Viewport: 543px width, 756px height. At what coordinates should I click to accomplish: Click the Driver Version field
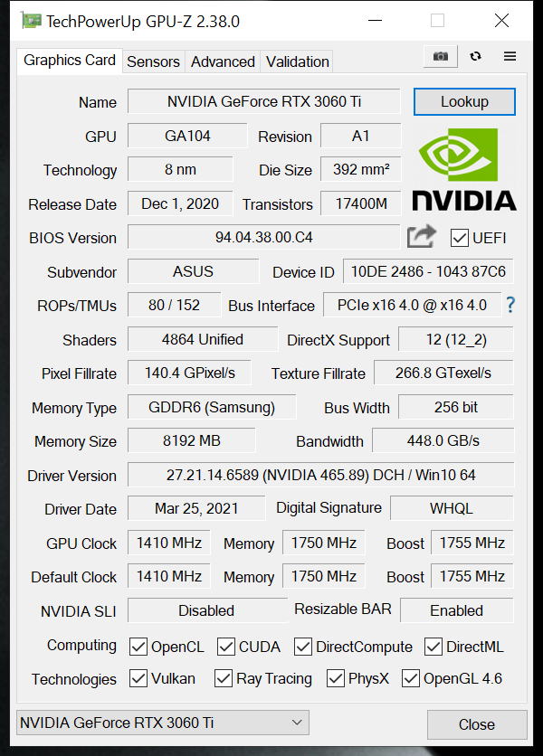(320, 475)
